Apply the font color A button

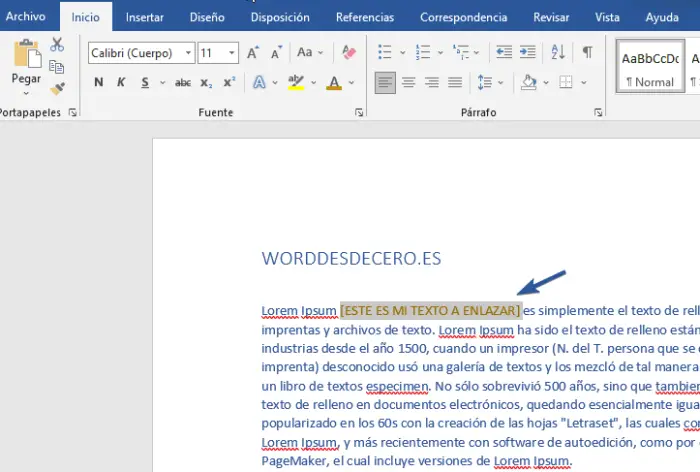click(x=334, y=82)
